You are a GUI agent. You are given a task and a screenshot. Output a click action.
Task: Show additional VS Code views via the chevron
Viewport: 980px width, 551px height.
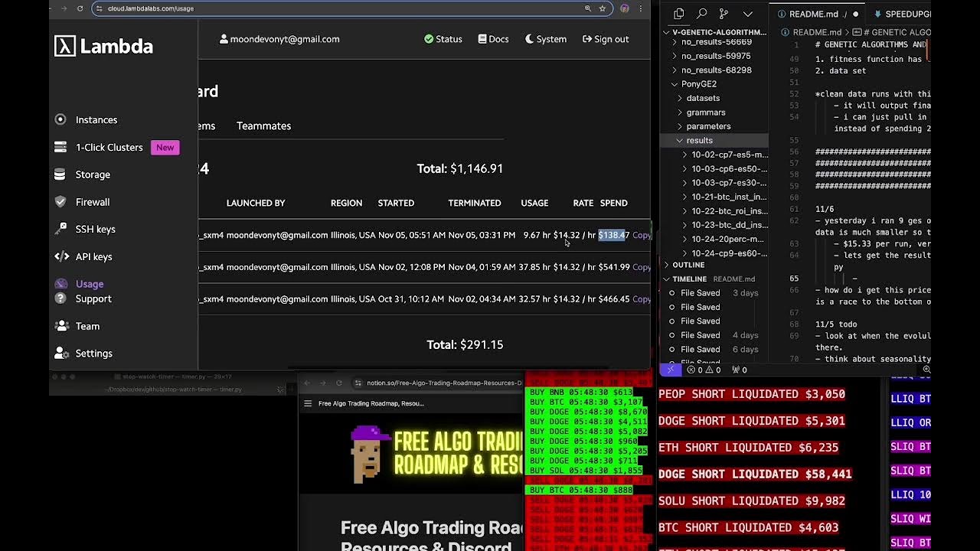pos(748,14)
